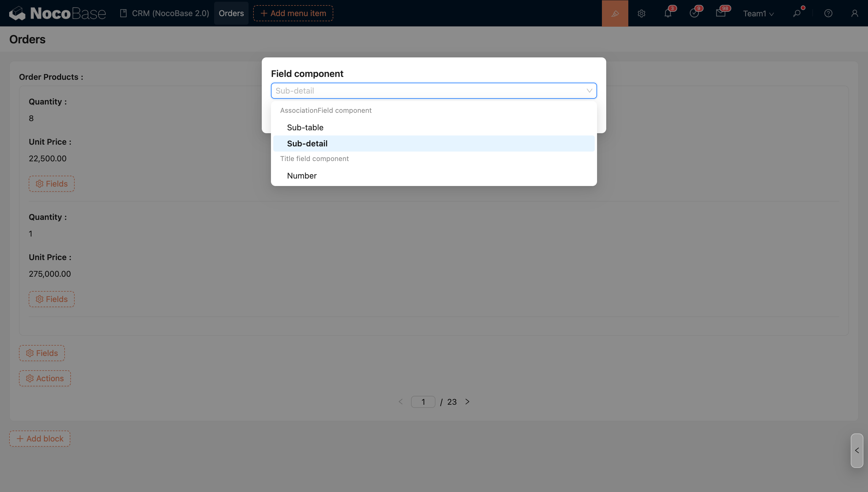Open the workflow tasks checkmark icon
This screenshot has width=868, height=492.
tap(694, 13)
